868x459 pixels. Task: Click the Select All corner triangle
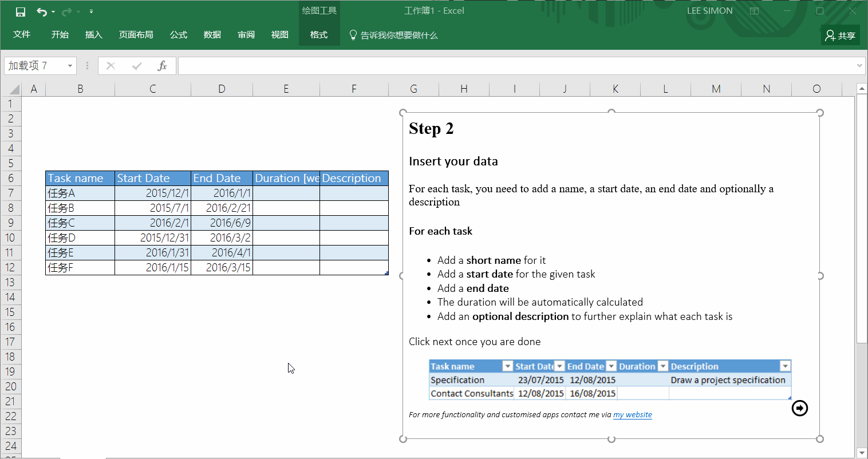[x=14, y=89]
